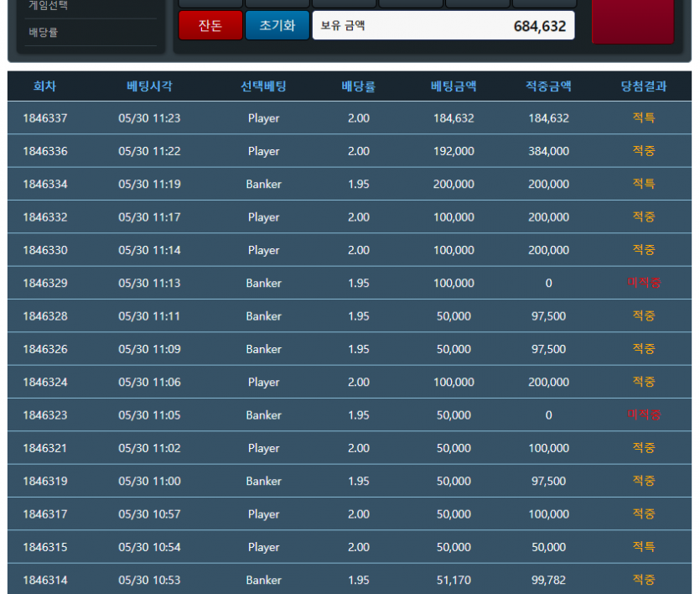Select round number 1846317
Screen dimensions: 700x594
pyautogui.click(x=45, y=514)
